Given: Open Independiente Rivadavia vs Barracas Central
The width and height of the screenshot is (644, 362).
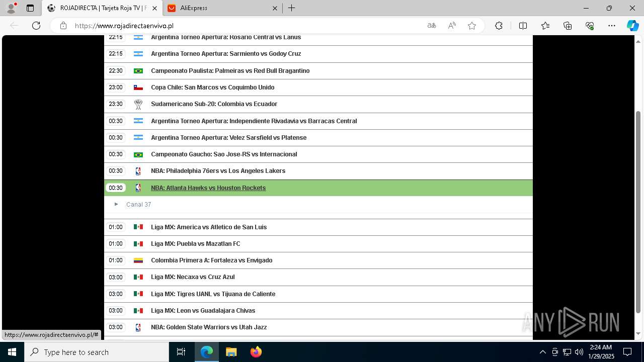Looking at the screenshot, I should tap(254, 121).
